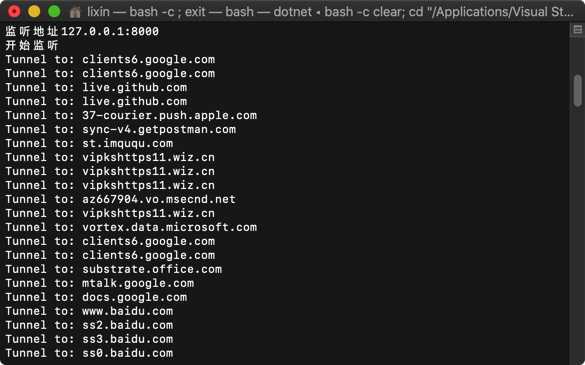Click the 37-courier.push.apple.com line
The height and width of the screenshot is (365, 585).
[x=131, y=115]
